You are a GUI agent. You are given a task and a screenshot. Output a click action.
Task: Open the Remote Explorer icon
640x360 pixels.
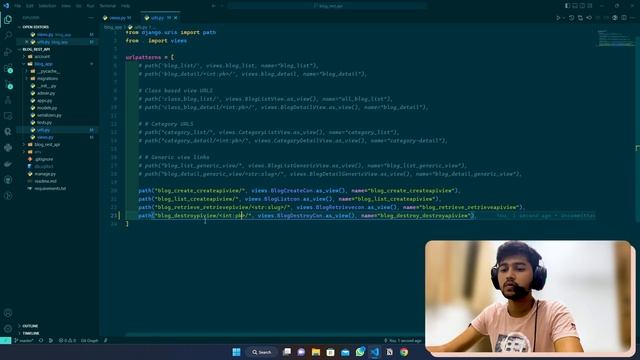8,116
